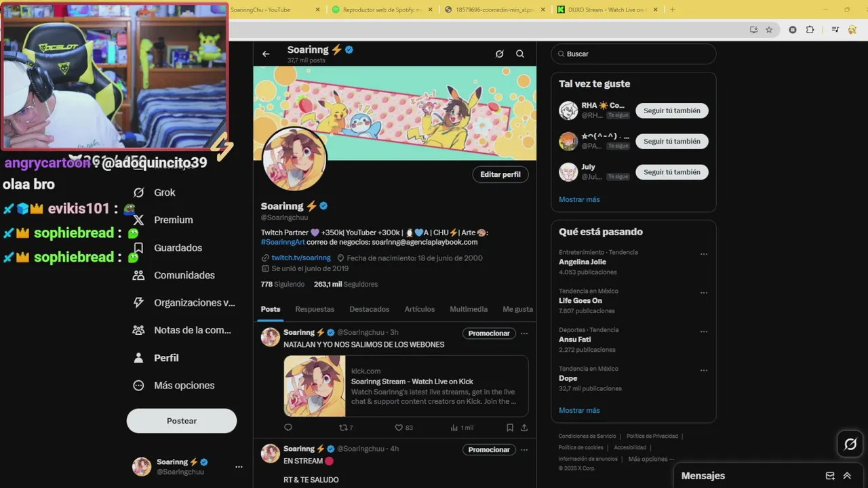
Task: Open a new browser tab
Action: (673, 9)
